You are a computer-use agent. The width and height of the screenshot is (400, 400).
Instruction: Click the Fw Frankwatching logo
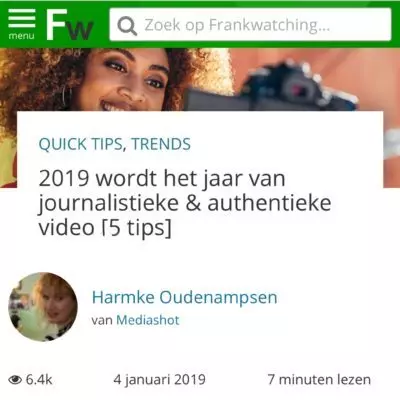click(x=70, y=25)
